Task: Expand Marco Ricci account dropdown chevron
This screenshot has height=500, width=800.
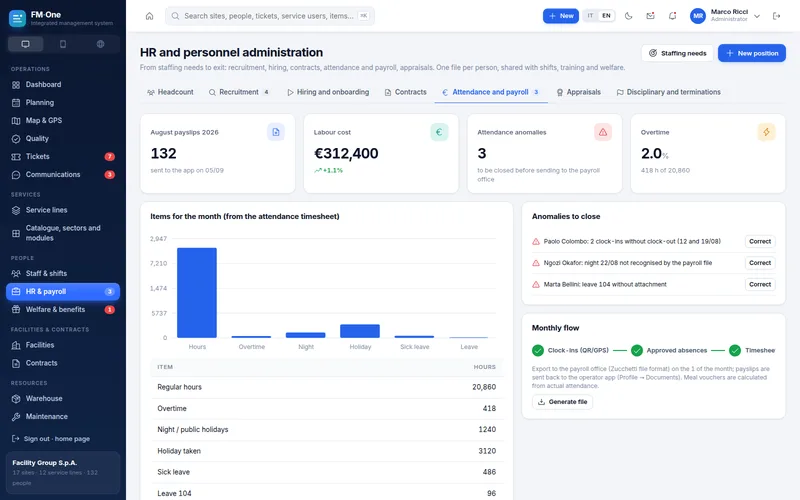Action: click(x=757, y=16)
